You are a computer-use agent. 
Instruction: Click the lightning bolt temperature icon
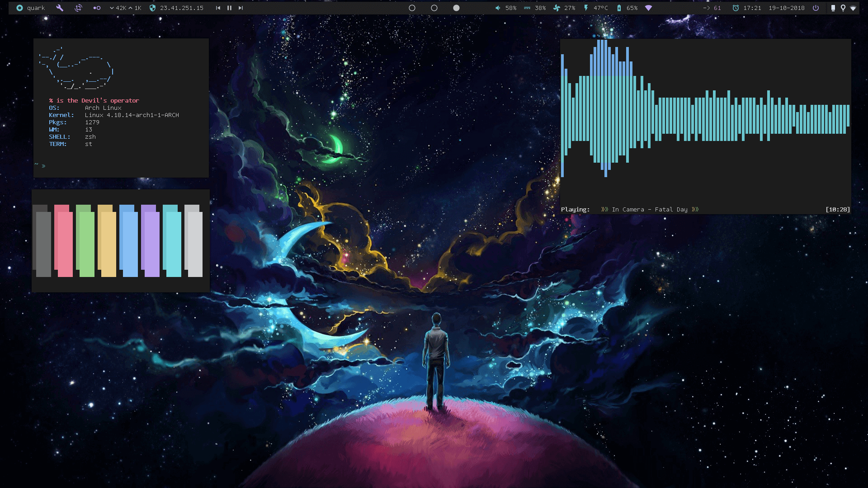pyautogui.click(x=586, y=8)
